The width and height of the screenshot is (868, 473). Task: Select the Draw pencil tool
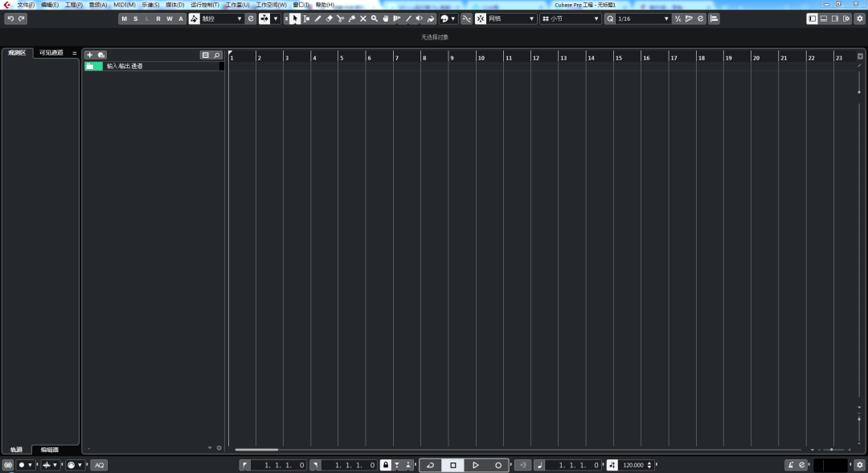coord(317,18)
